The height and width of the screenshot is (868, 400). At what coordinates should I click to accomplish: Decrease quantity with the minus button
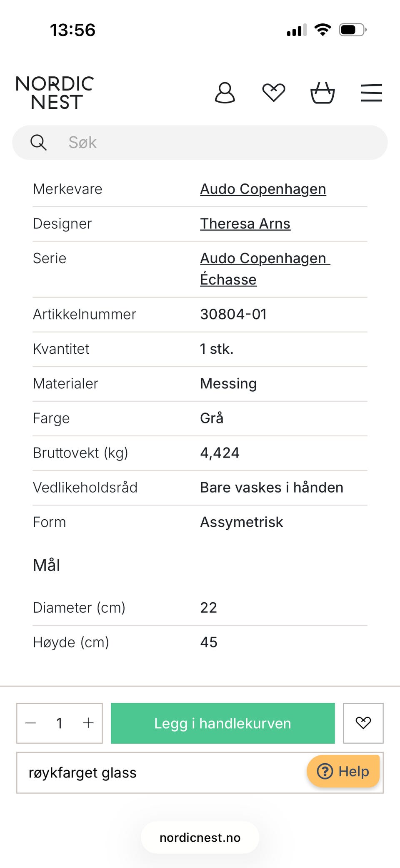(31, 723)
